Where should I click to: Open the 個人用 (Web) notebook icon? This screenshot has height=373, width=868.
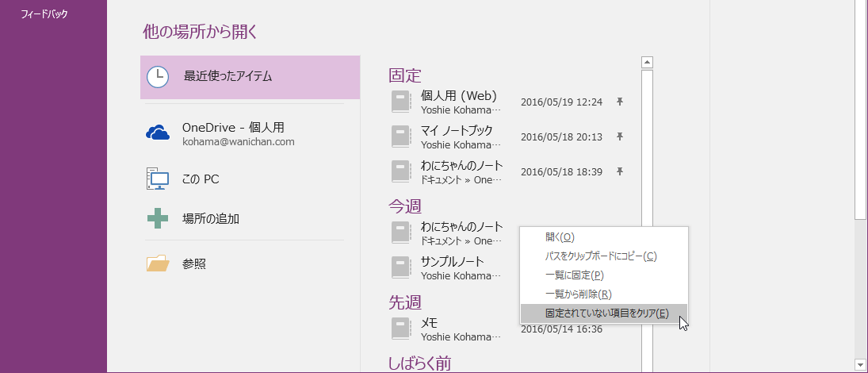[401, 102]
